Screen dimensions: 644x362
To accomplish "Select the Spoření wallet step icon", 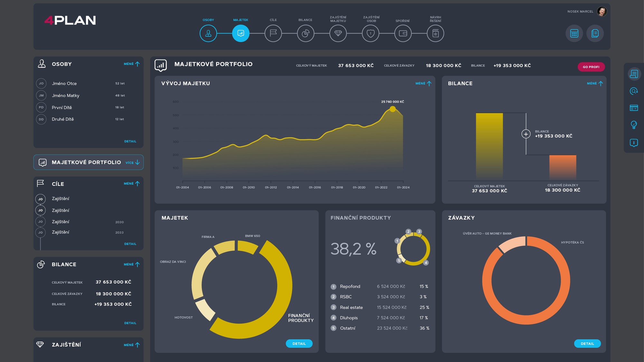I will point(403,33).
